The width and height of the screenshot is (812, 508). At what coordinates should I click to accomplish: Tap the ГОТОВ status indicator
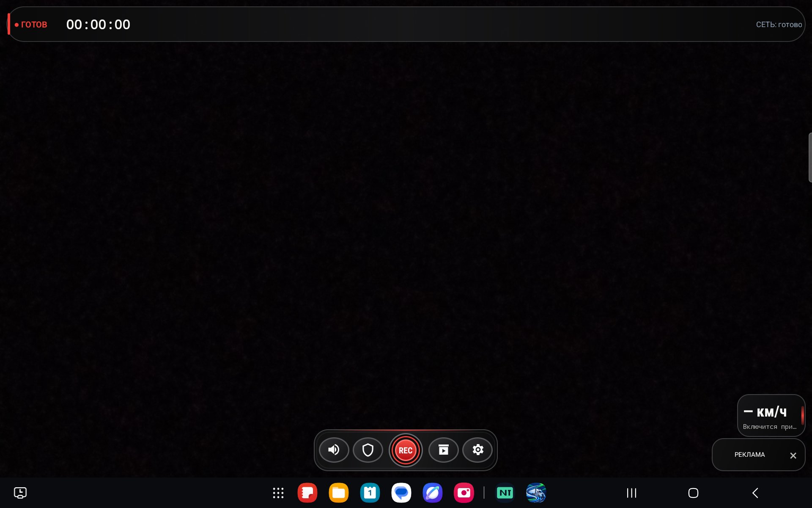(x=31, y=25)
